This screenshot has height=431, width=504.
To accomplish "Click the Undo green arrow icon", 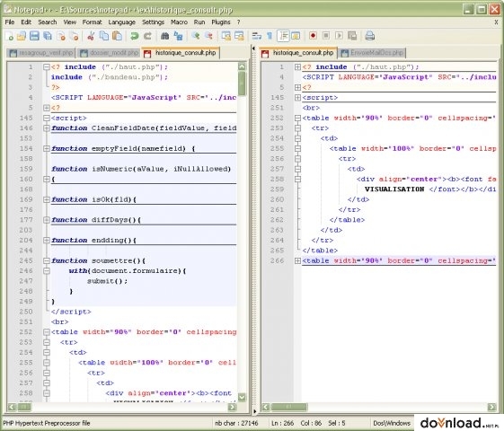I will 135,36.
